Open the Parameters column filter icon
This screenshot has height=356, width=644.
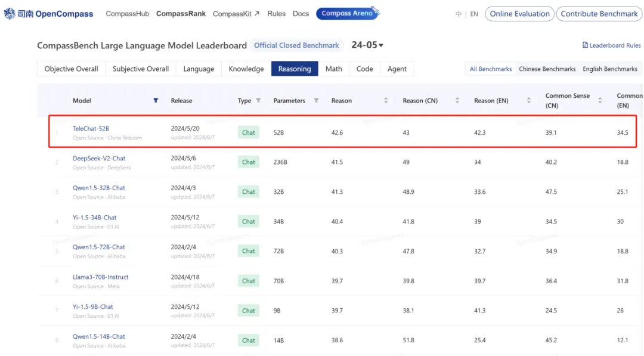pyautogui.click(x=316, y=101)
